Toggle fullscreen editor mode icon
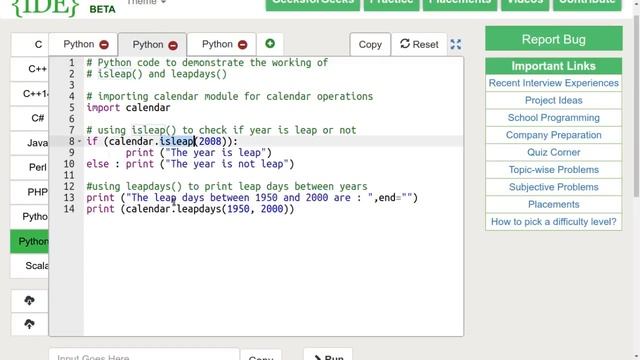This screenshot has width=640, height=360. pos(456,44)
